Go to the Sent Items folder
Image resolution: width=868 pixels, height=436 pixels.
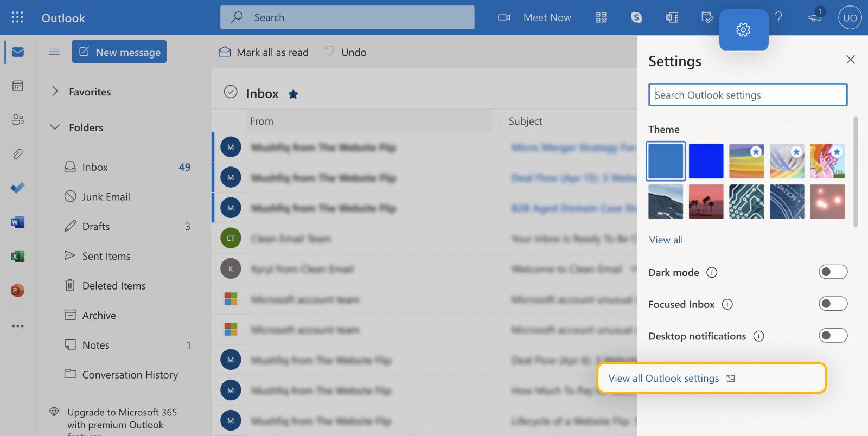pos(106,256)
